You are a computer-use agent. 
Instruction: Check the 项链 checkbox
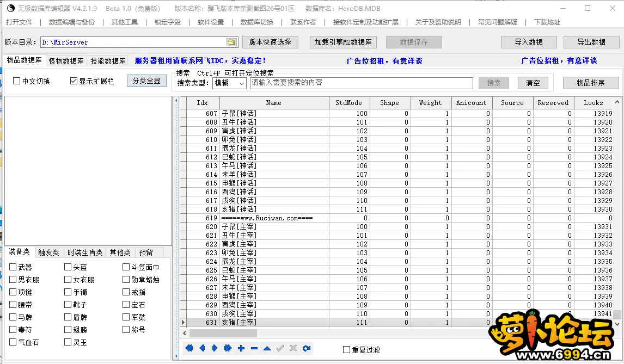13,292
